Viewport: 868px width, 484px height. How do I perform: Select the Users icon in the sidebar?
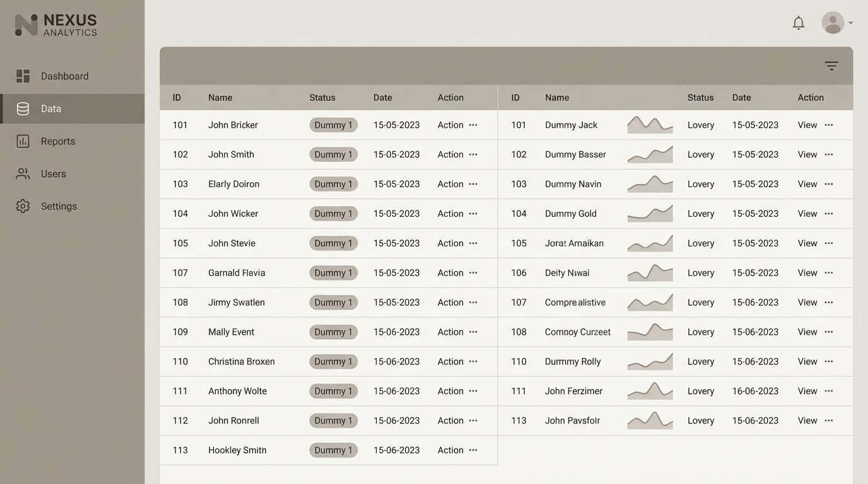[x=23, y=174]
